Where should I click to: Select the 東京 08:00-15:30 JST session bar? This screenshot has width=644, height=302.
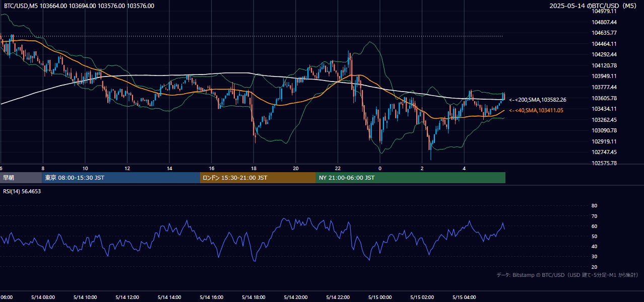click(x=121, y=178)
